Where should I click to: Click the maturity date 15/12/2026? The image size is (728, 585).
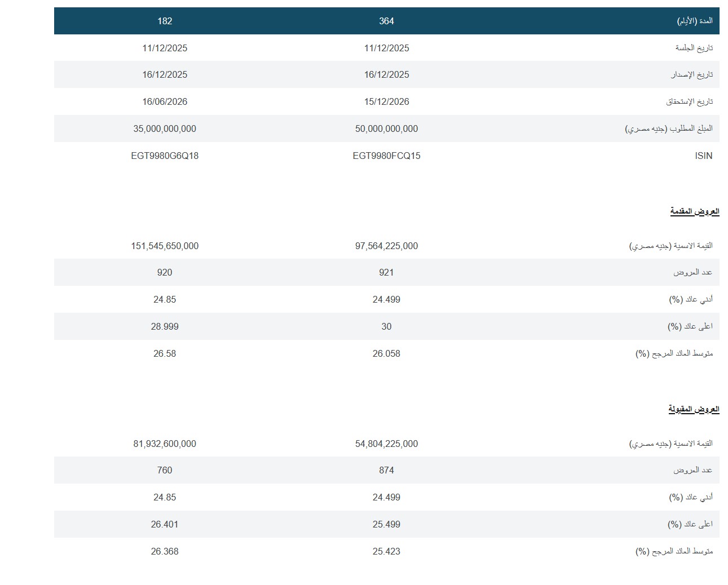tap(386, 101)
